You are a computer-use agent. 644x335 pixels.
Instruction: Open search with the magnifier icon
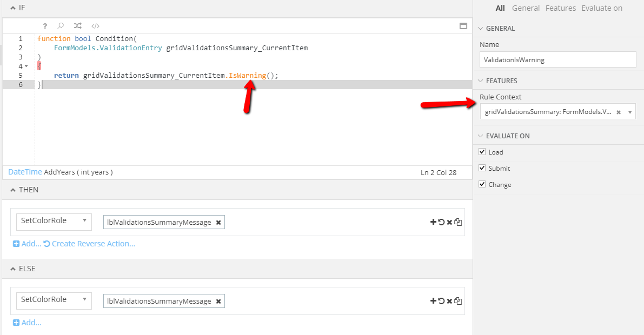[x=61, y=26]
